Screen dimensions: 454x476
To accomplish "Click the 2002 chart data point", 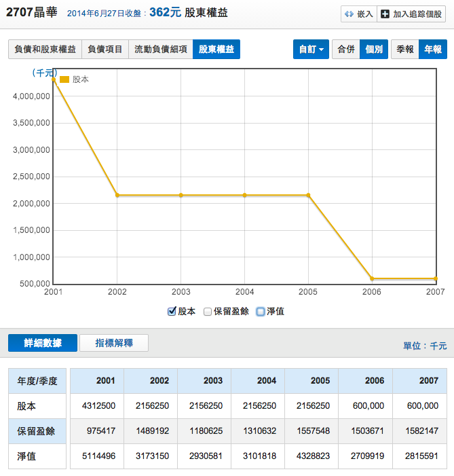I will coord(117,195).
